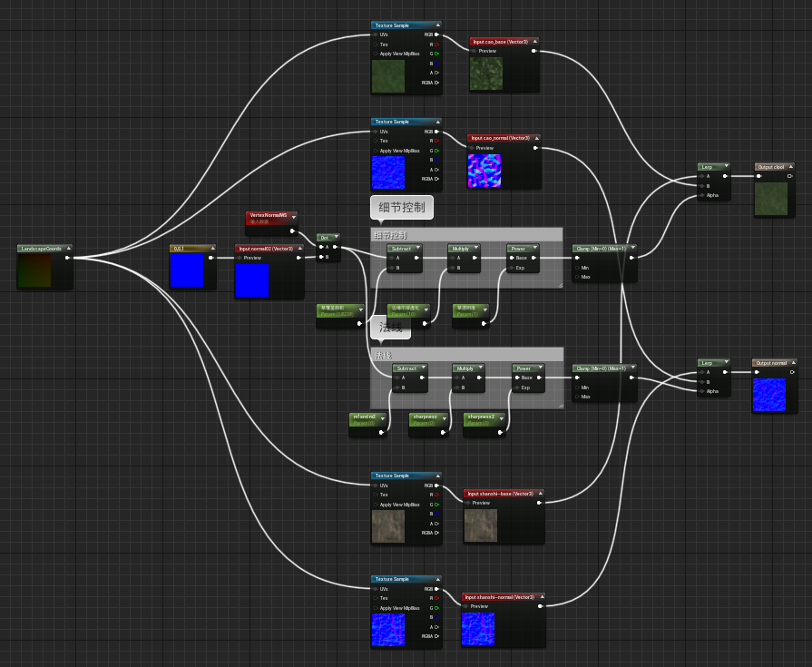Click red R pin on Texture Sample feeding cao_base
Screen dimensions: 812x667
pyautogui.click(x=436, y=44)
